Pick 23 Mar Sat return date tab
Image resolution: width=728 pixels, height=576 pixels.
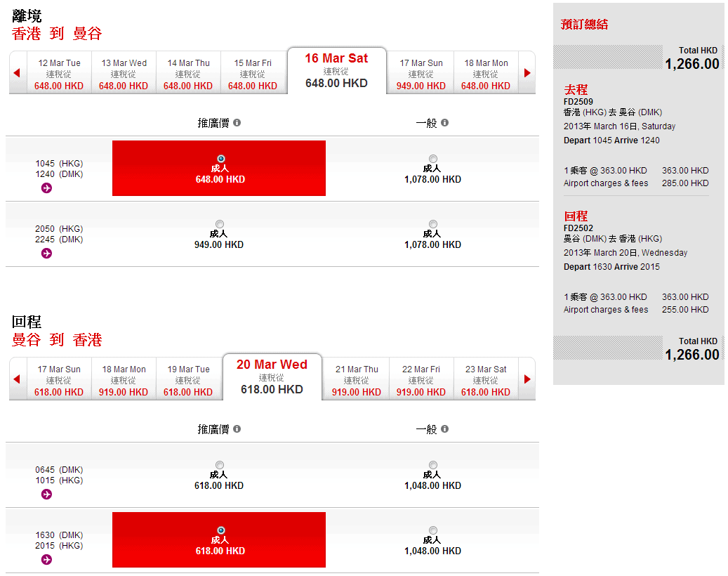pos(486,380)
